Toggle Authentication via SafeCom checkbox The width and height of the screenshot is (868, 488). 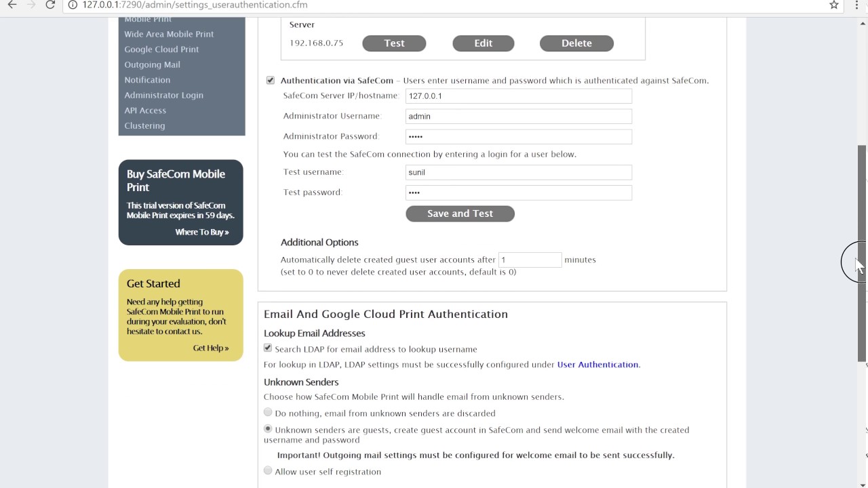271,80
